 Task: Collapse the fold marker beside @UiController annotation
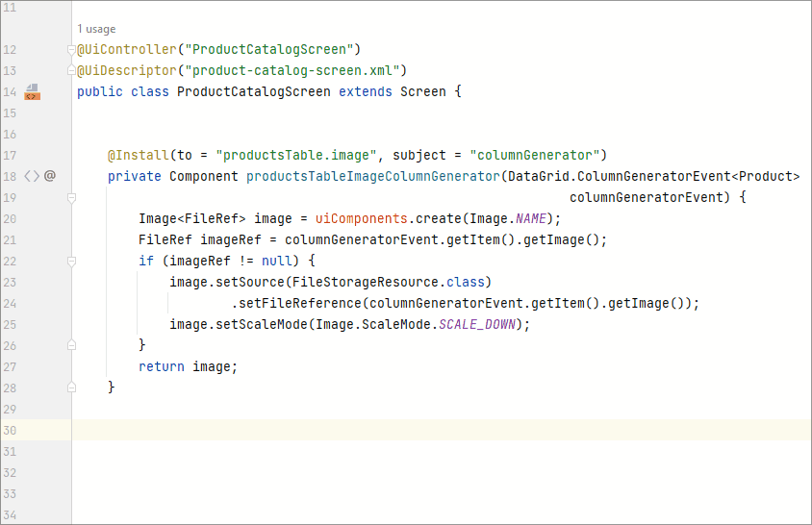click(72, 50)
